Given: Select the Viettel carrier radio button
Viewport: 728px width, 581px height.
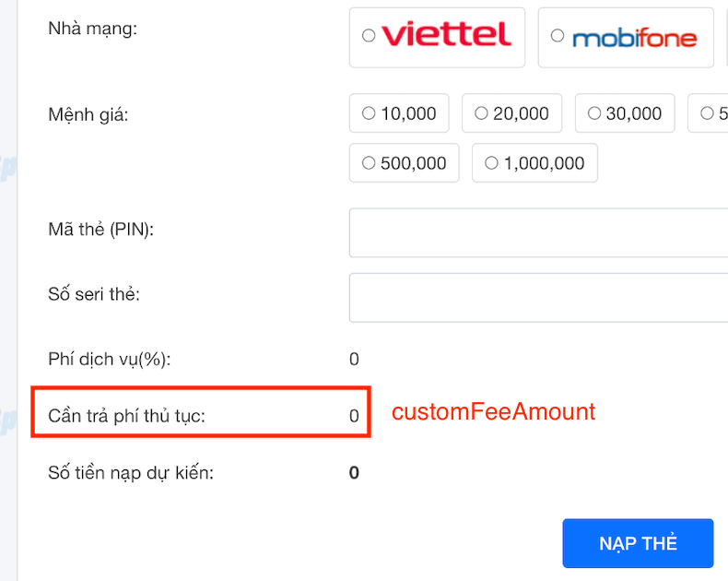Looking at the screenshot, I should tap(369, 36).
